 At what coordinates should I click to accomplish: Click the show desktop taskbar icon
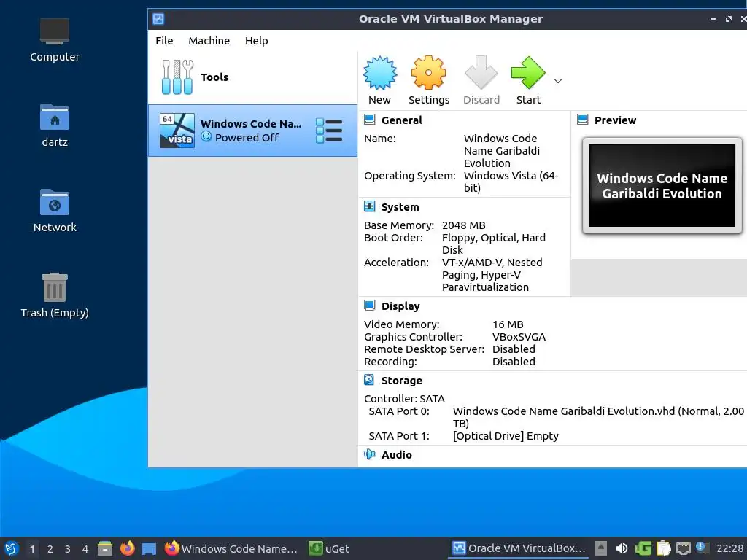coord(149,548)
